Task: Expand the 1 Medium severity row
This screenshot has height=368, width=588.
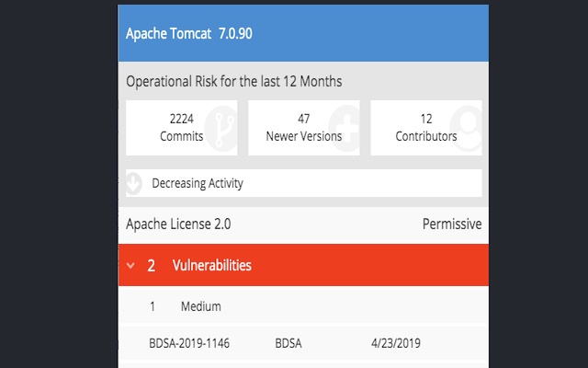Action: point(303,306)
